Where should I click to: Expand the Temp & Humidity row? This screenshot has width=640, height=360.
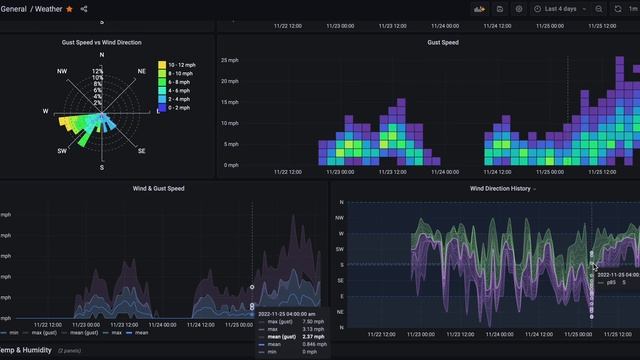[26, 350]
